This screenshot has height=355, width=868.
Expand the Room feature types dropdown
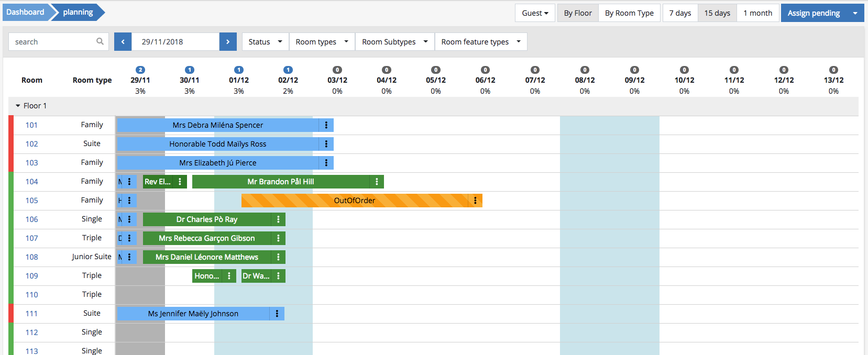(x=480, y=42)
